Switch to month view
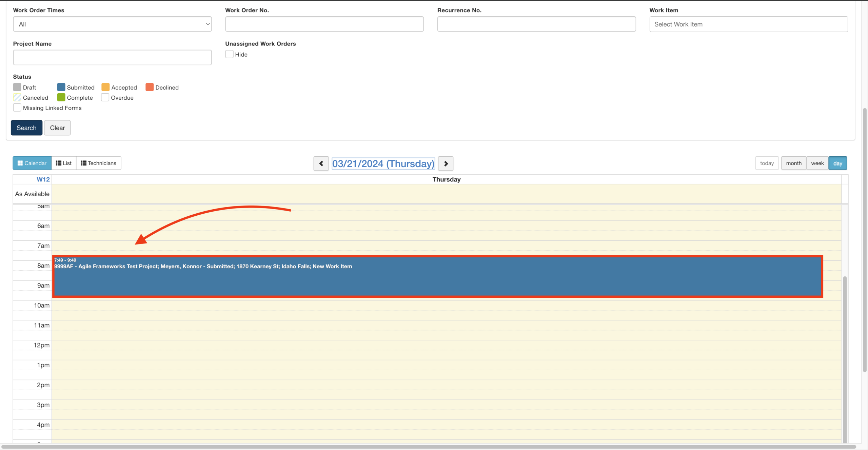The height and width of the screenshot is (450, 868). coord(794,163)
